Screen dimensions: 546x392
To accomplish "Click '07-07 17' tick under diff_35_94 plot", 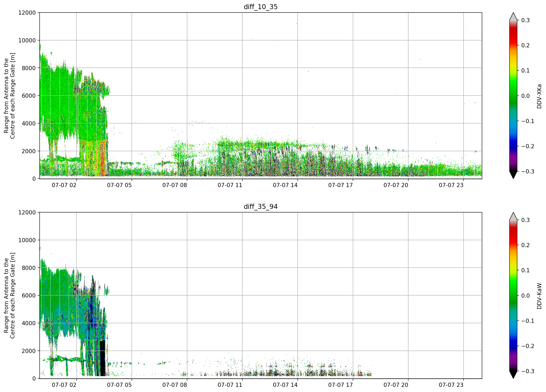I will (340, 385).
